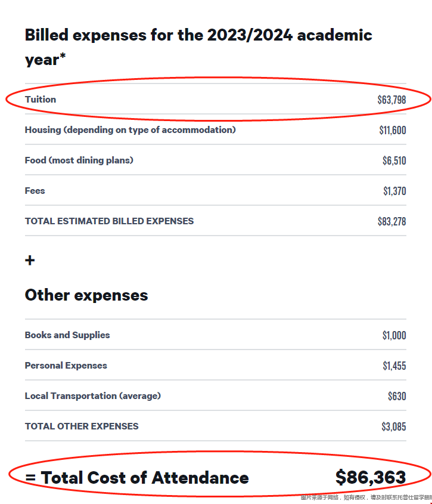
Task: Click the $630 transportation amount
Action: tap(397, 396)
